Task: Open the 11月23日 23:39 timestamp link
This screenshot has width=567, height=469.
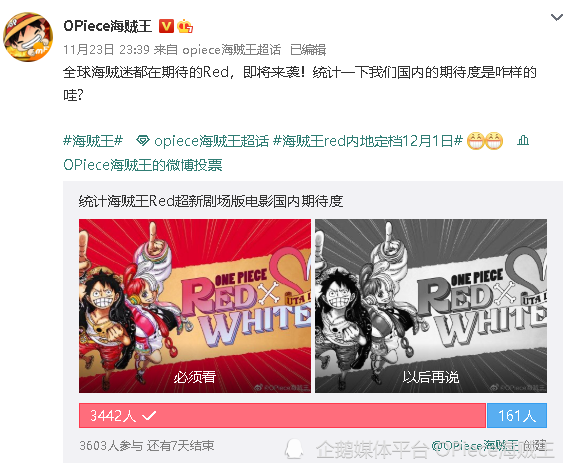Action: pyautogui.click(x=106, y=50)
